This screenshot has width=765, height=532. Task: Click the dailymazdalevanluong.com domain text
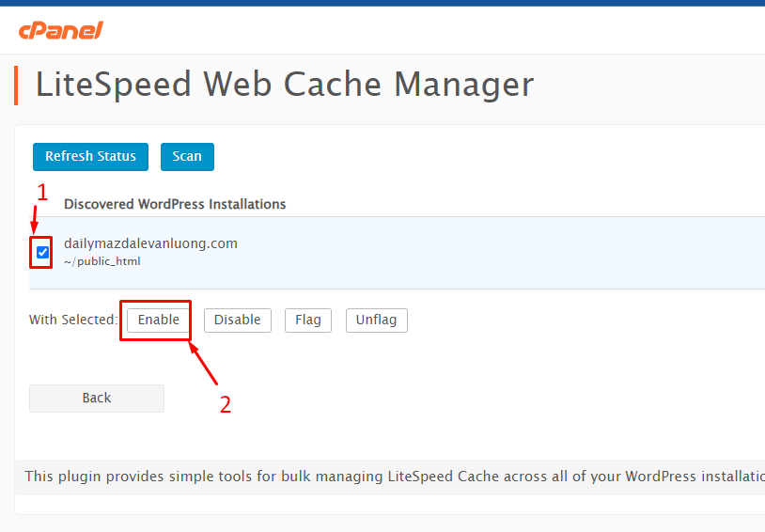point(150,243)
